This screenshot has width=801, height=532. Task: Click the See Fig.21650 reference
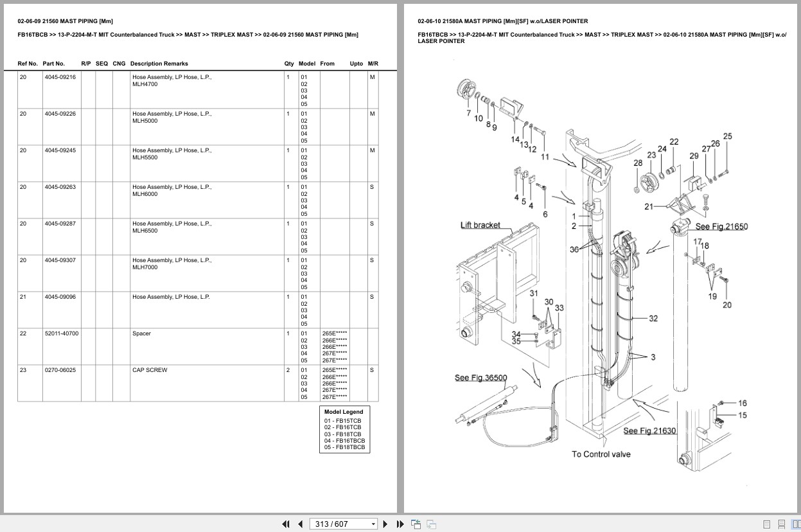721,227
